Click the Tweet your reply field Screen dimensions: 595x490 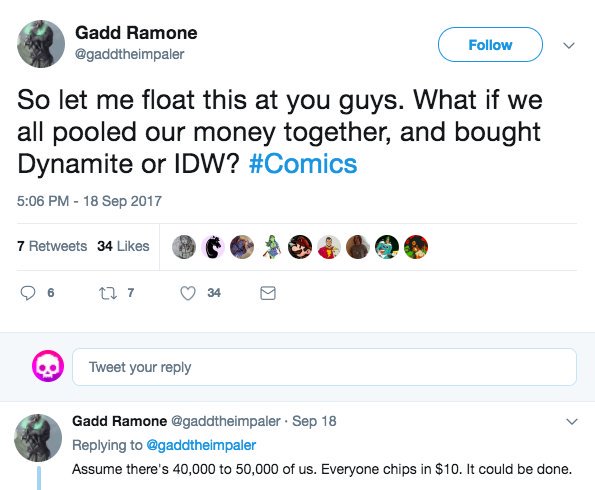click(324, 367)
